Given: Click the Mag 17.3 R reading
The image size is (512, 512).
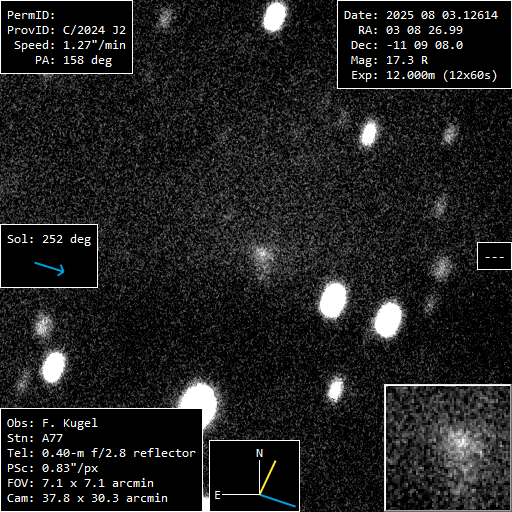Looking at the screenshot, I should click(389, 60).
